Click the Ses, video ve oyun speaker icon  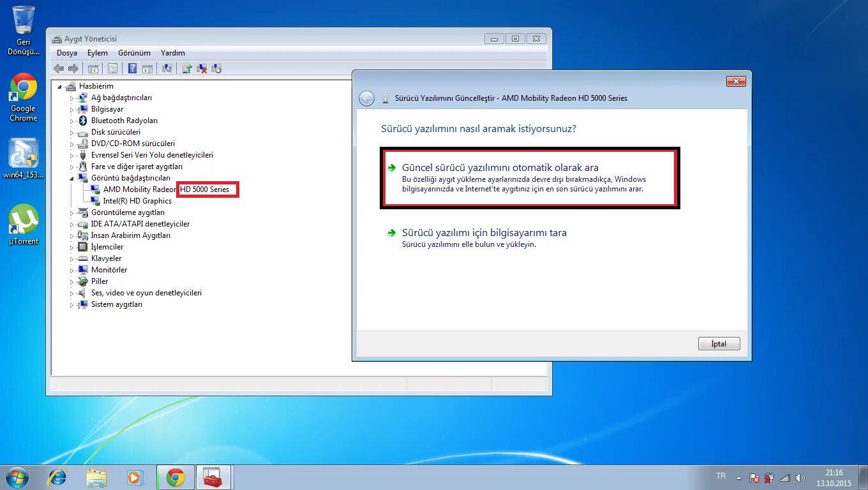pos(82,293)
